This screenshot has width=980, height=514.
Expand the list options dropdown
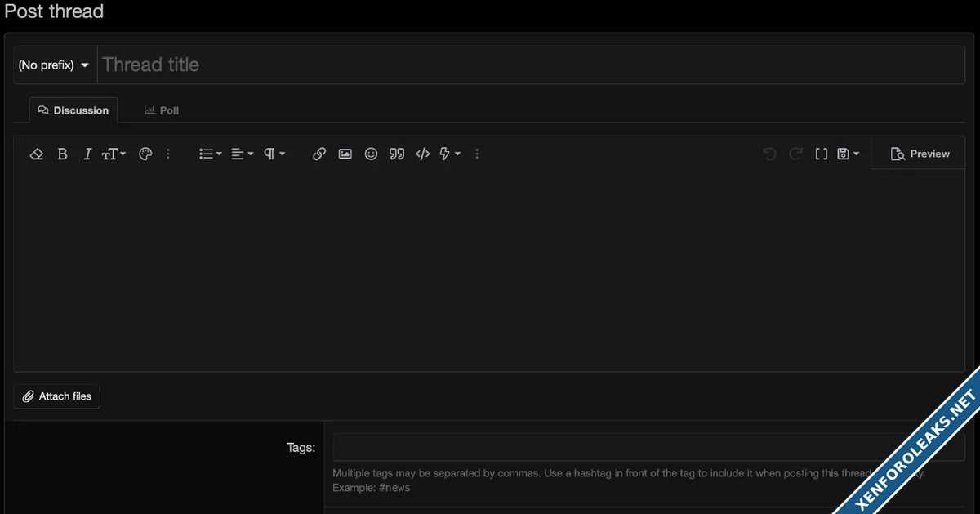point(211,154)
